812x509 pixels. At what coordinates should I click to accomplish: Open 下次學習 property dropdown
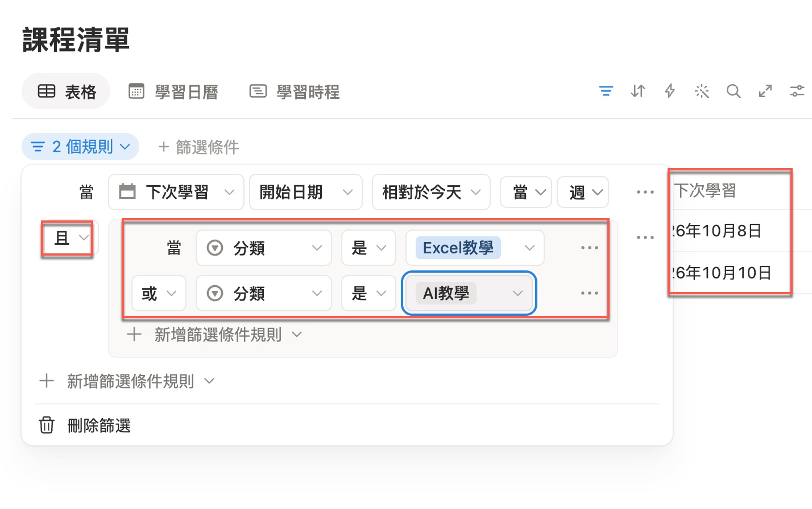point(176,192)
